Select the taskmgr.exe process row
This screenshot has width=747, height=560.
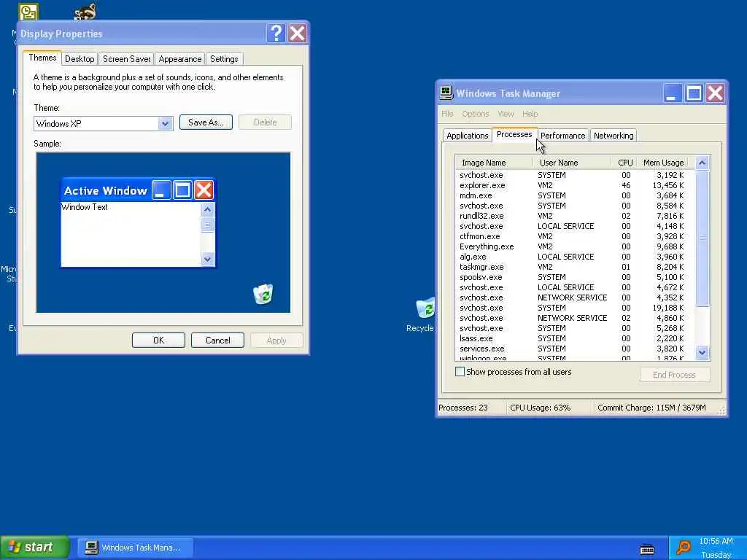tap(575, 267)
